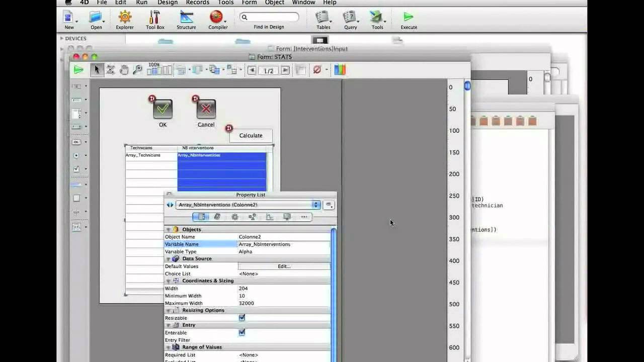This screenshot has height=362, width=644.
Task: Go to previous form page
Action: click(x=252, y=70)
